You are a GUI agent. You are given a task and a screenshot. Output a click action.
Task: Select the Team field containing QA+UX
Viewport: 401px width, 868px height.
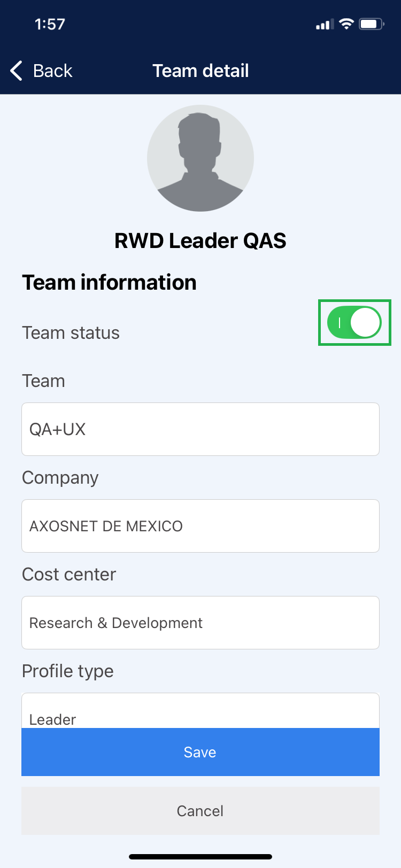pyautogui.click(x=200, y=429)
